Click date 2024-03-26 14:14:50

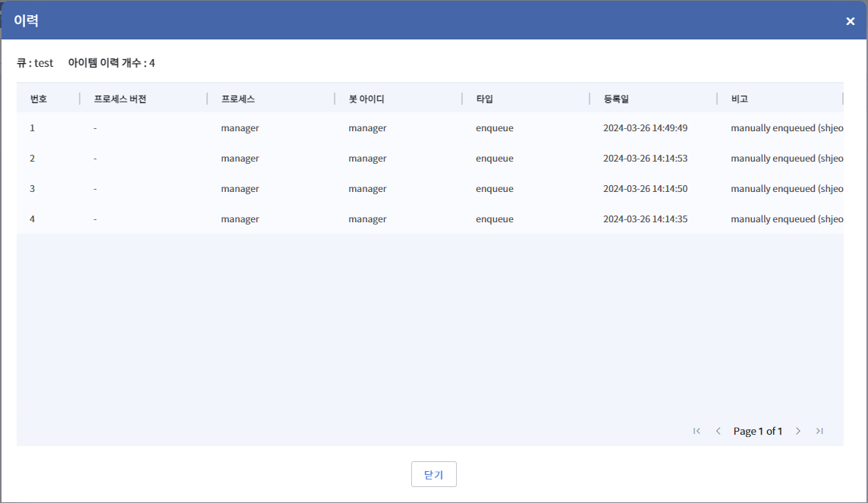click(x=646, y=189)
